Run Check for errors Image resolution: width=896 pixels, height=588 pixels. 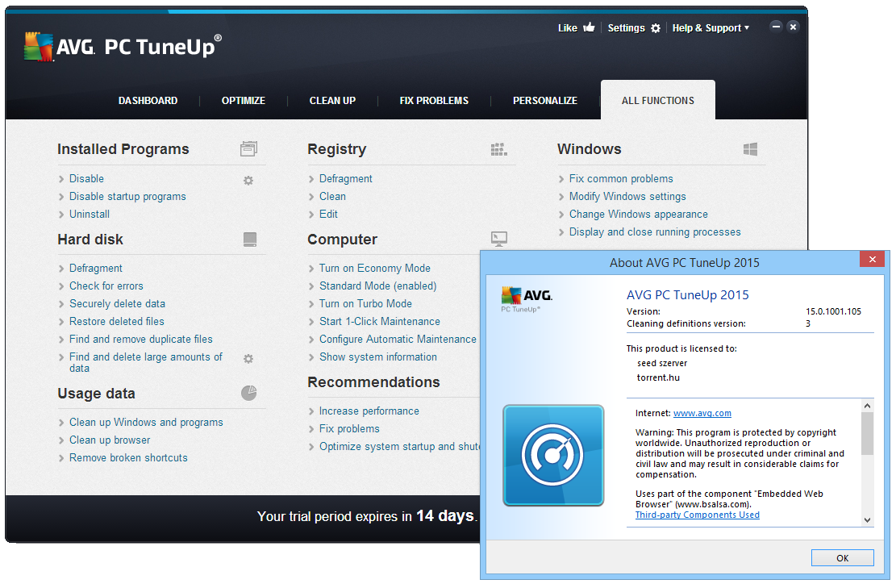coord(106,286)
